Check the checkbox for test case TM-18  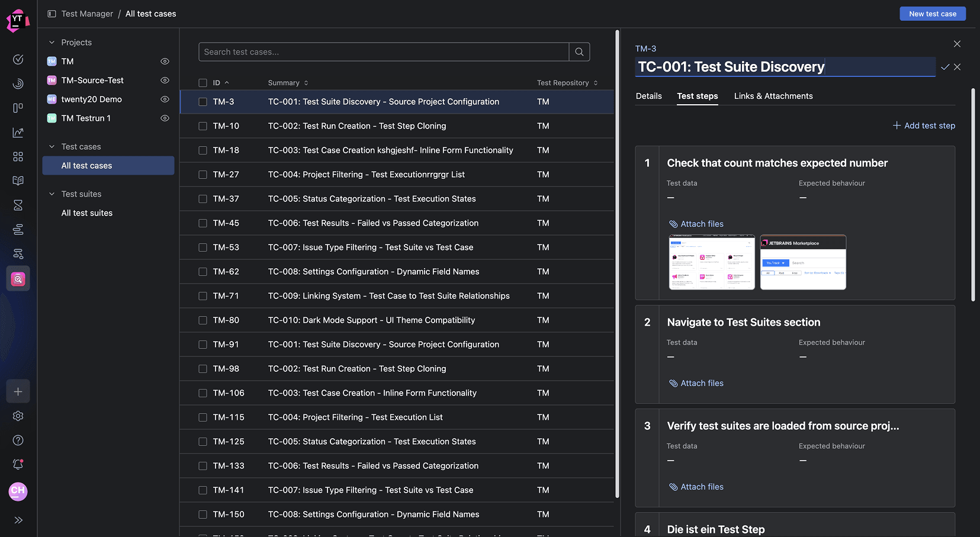tap(203, 150)
